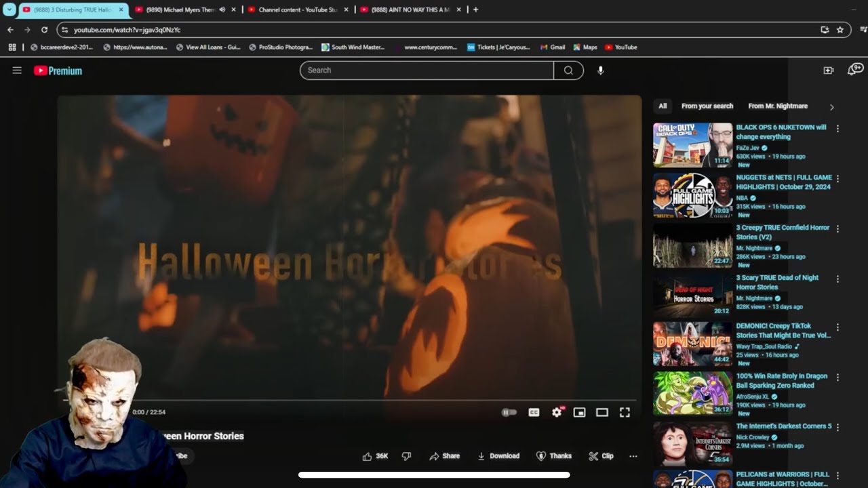
Task: Select From your search chip
Action: pos(707,106)
